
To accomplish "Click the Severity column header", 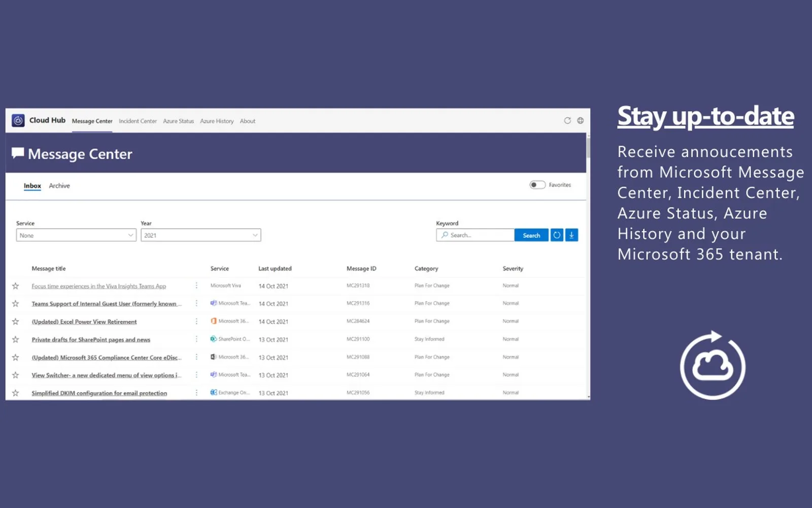I will pyautogui.click(x=513, y=269).
